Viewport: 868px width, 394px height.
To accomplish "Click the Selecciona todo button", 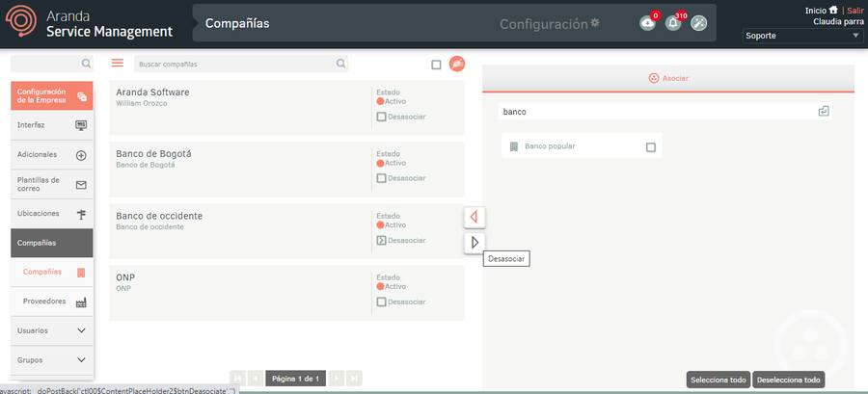I will [x=719, y=380].
